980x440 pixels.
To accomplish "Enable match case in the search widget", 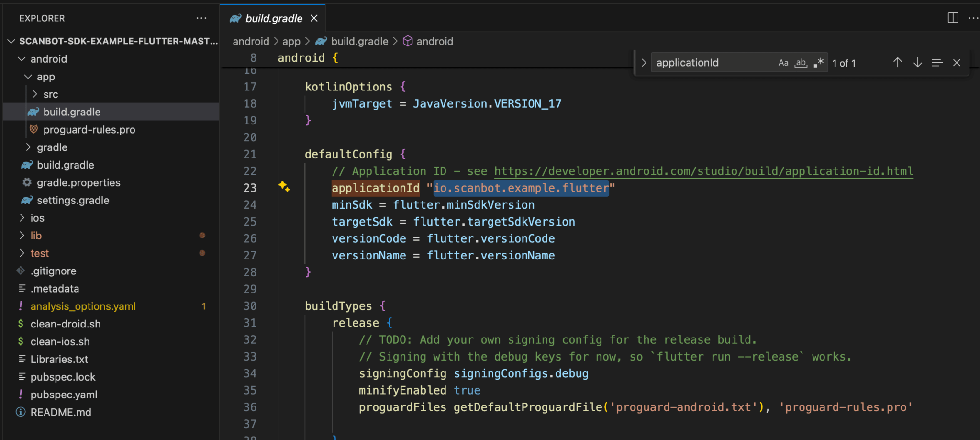I will point(783,62).
